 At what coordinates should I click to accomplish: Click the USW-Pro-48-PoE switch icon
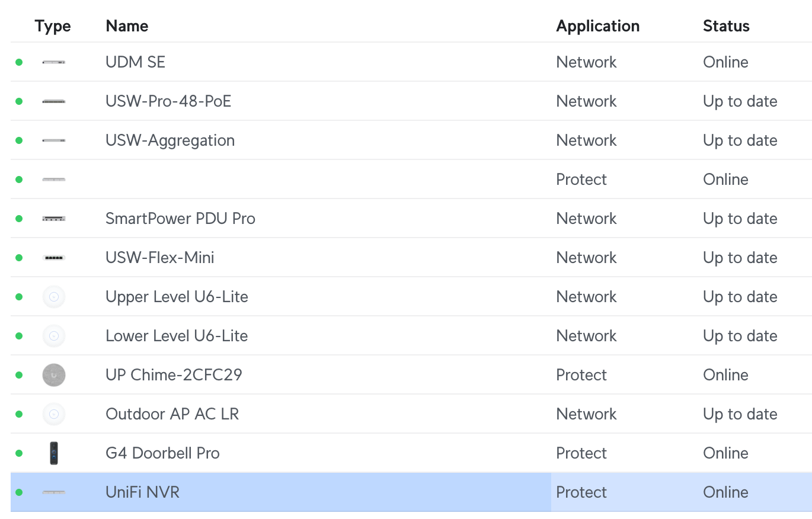54,101
